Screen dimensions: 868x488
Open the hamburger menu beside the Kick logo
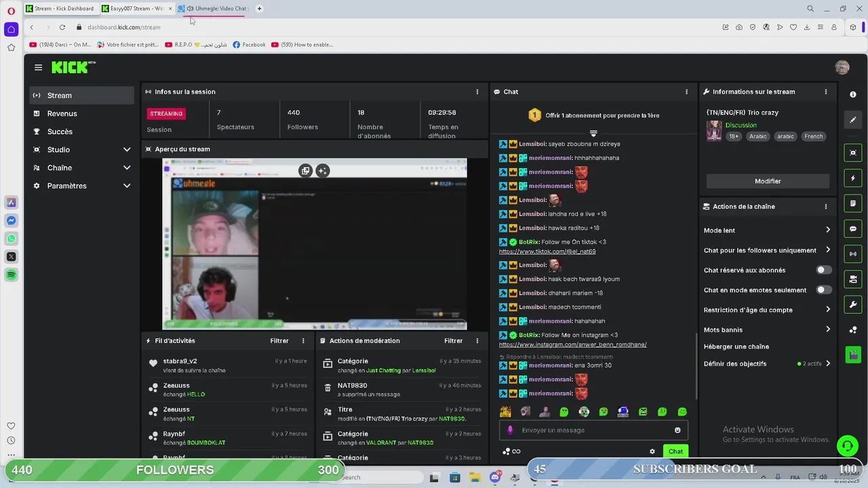click(38, 67)
